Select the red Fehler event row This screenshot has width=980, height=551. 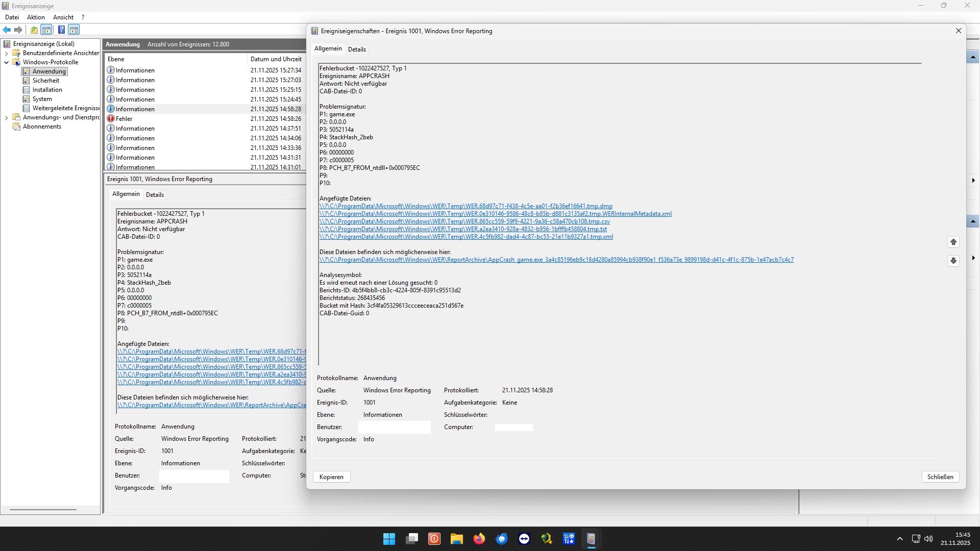point(124,119)
